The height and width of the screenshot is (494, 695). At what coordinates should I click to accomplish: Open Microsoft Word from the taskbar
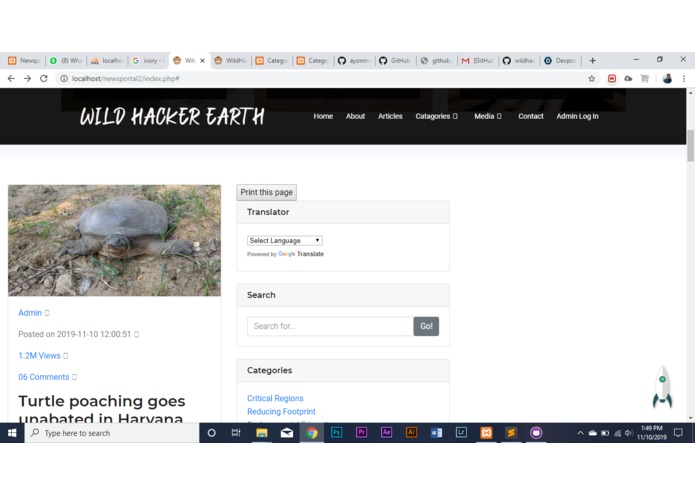point(436,433)
